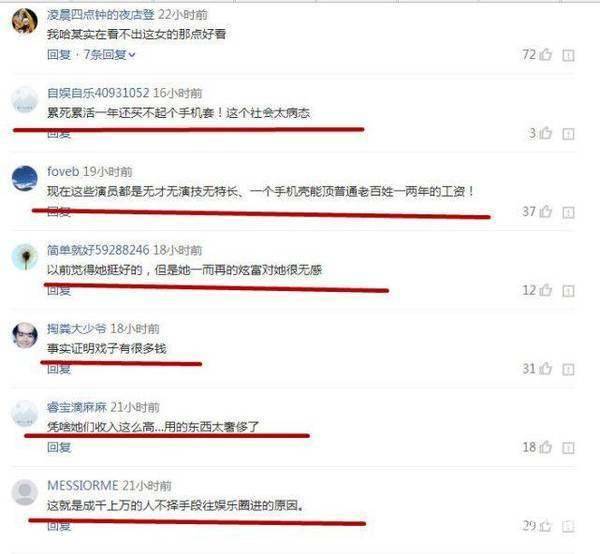
Task: Reply to 睿宝滴麻麻's comment
Action: (x=59, y=447)
